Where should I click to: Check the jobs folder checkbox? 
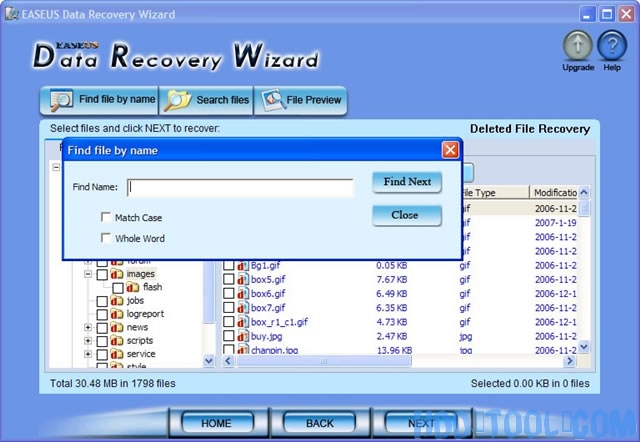pyautogui.click(x=102, y=301)
